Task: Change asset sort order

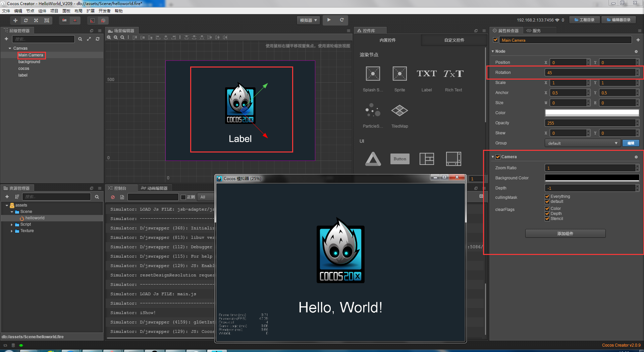Action: pos(17,197)
